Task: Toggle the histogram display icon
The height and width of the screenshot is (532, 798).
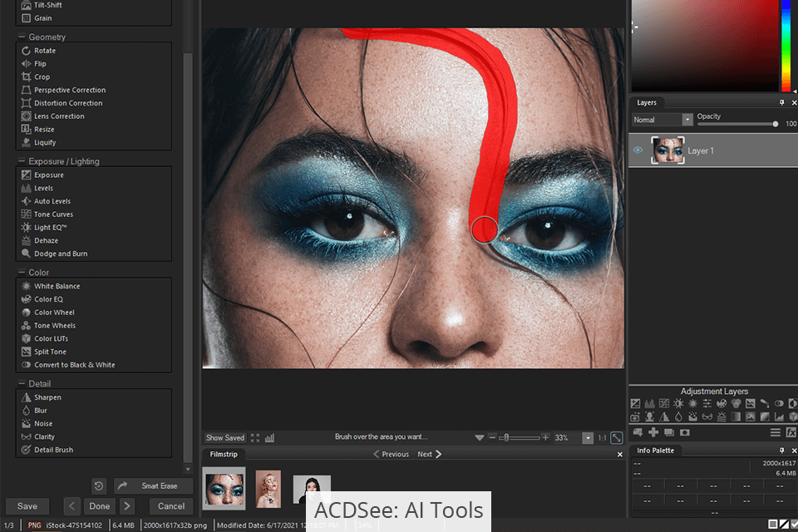Action: tap(269, 438)
